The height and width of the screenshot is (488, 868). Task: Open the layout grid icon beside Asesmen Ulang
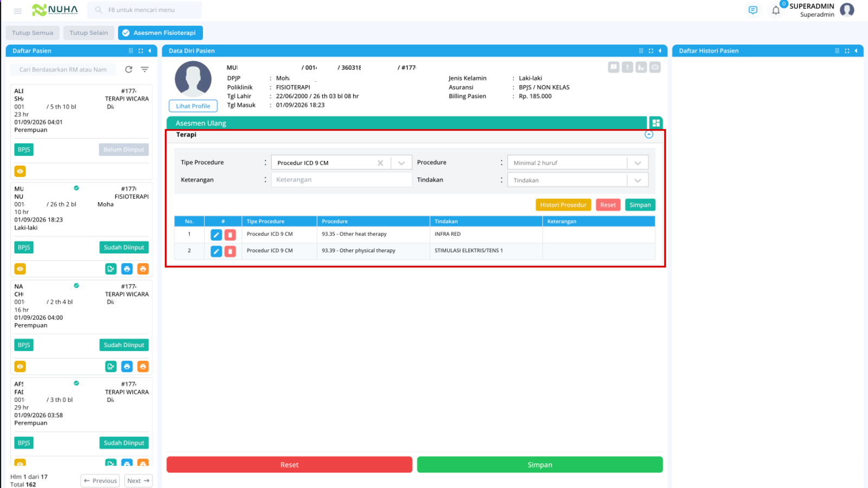[x=656, y=123]
